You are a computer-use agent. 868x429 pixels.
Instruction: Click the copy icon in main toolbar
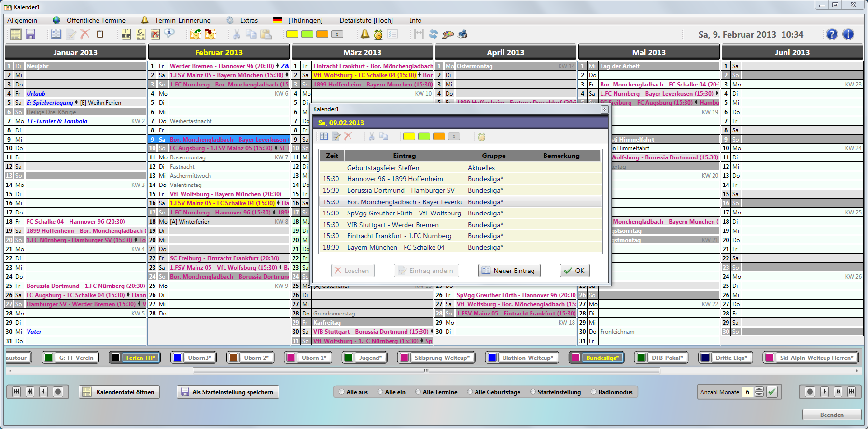[251, 34]
